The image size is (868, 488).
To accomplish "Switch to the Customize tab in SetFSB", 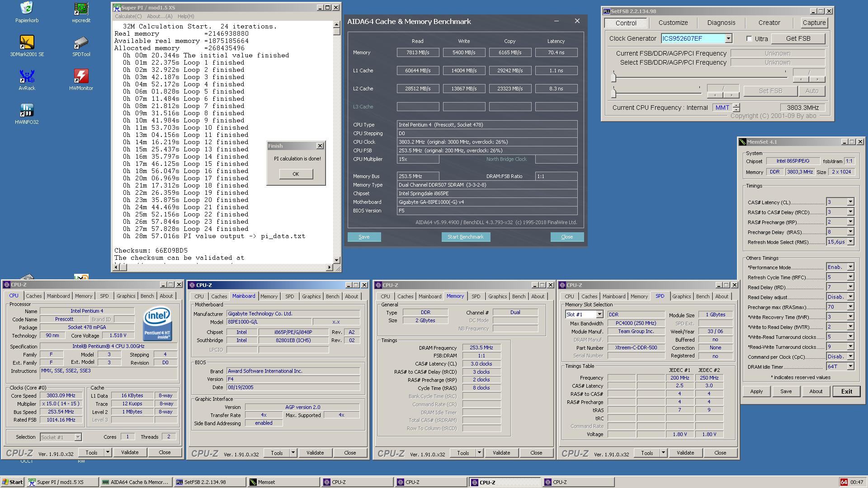I will 673,23.
